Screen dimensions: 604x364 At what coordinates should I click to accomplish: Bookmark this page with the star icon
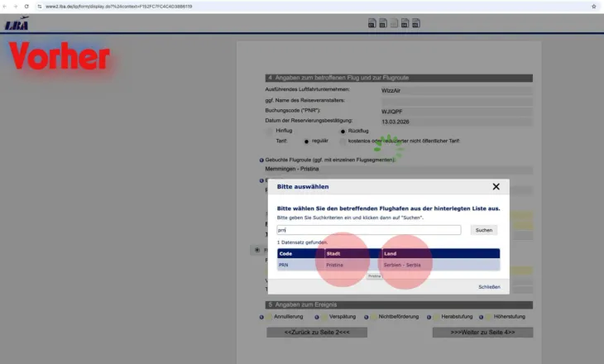point(593,7)
